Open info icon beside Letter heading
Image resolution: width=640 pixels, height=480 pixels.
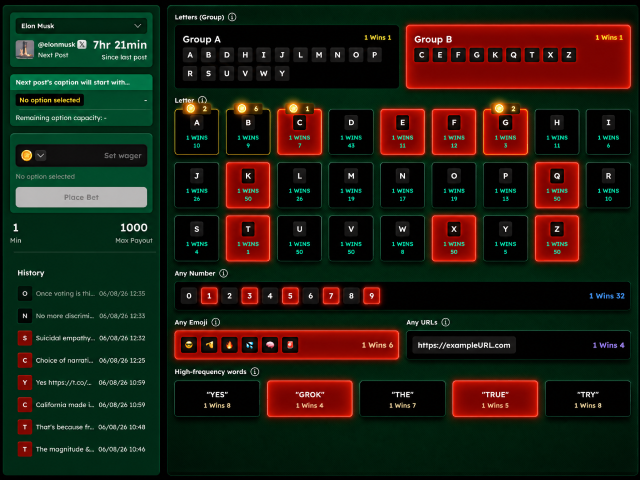[x=202, y=100]
